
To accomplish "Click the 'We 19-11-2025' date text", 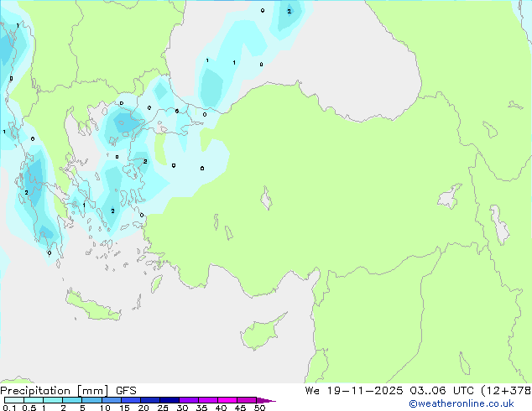I will (x=354, y=390).
